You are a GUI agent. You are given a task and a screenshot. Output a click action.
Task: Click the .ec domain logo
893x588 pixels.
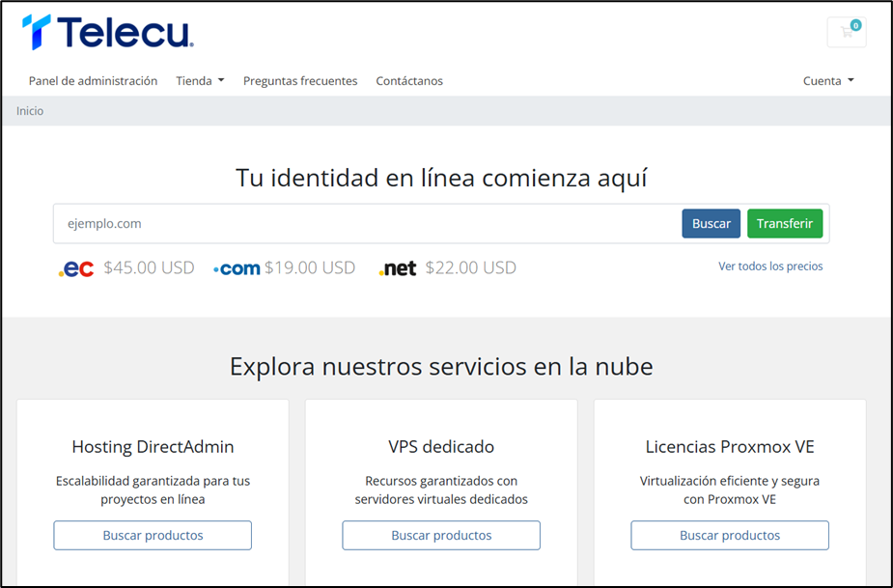pyautogui.click(x=76, y=267)
